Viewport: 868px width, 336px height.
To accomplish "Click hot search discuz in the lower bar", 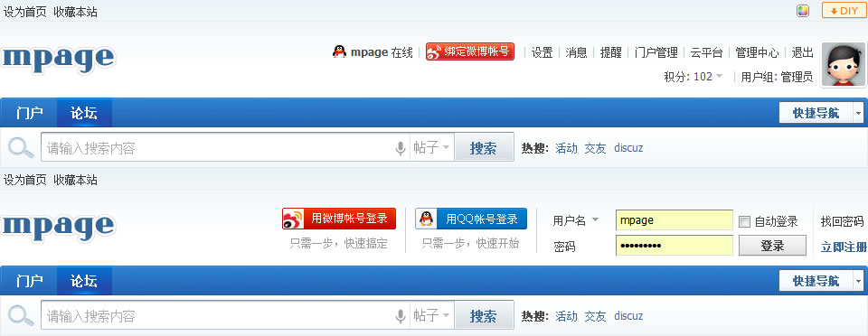I will point(628,316).
